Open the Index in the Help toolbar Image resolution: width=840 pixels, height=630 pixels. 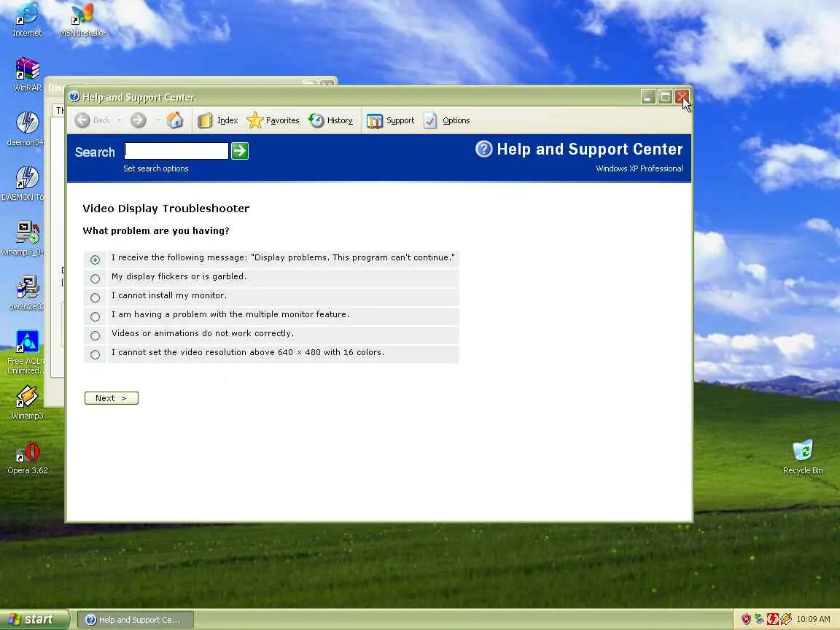(x=217, y=120)
